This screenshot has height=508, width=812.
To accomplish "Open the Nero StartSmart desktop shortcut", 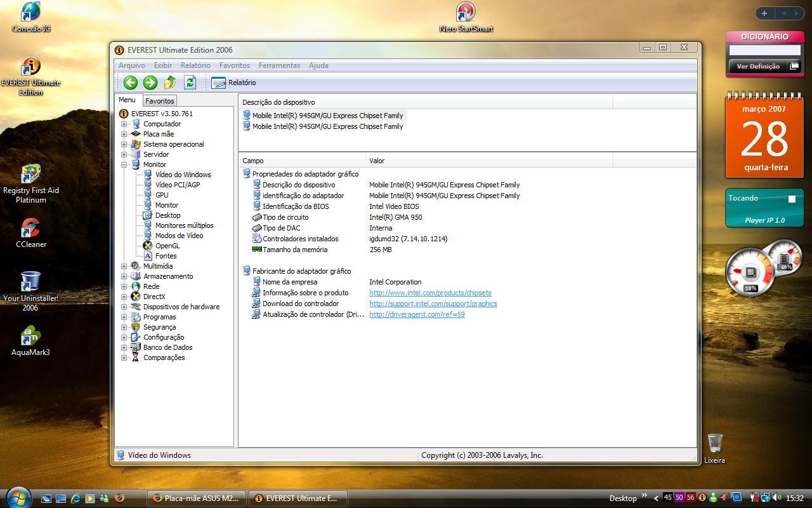I will (466, 17).
